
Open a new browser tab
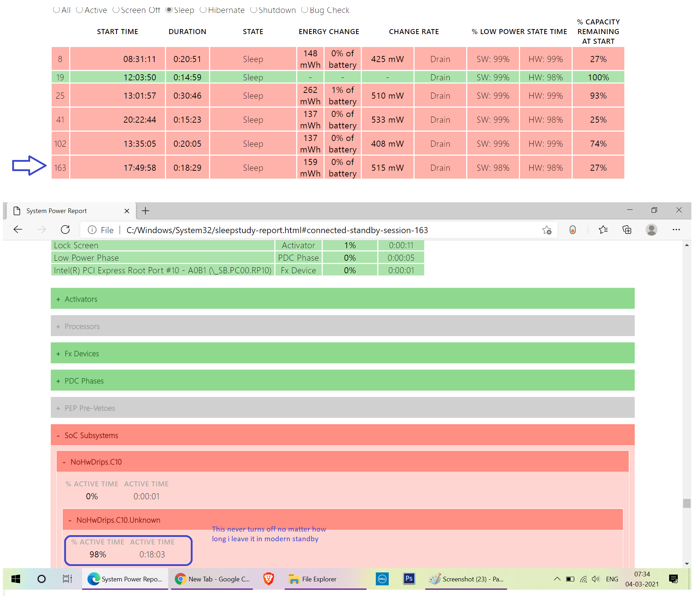[145, 211]
